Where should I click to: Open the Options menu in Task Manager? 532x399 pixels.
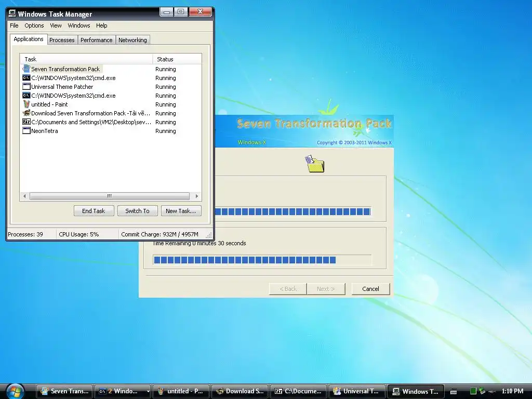[x=34, y=25]
